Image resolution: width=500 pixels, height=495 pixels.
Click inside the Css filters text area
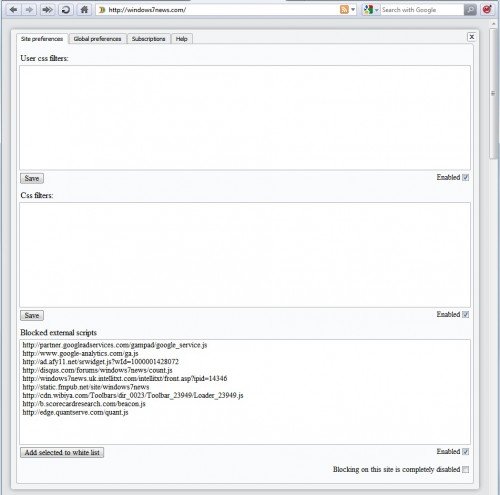pos(245,255)
